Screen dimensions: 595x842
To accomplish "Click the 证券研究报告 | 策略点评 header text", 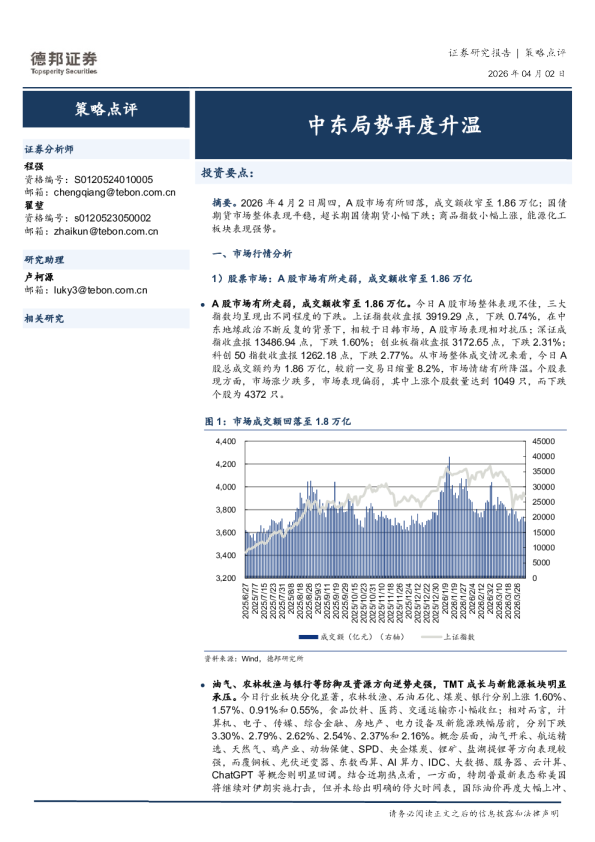I will coord(507,53).
